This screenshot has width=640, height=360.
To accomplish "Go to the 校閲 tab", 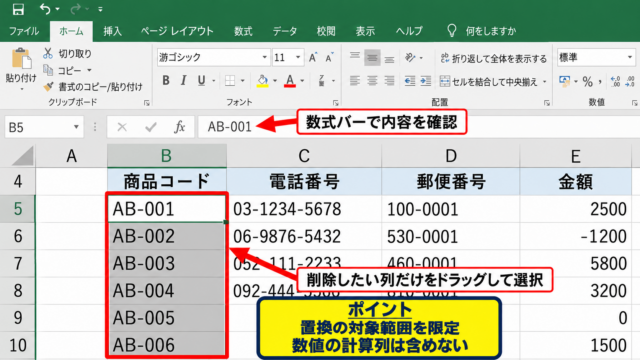I will 326,31.
